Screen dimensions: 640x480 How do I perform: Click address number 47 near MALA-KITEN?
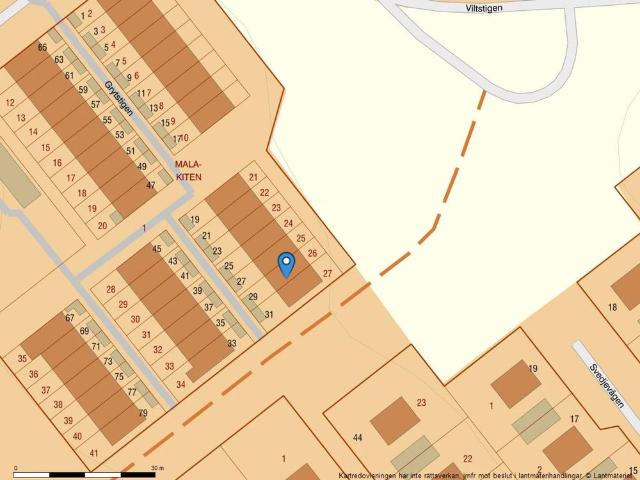(151, 185)
